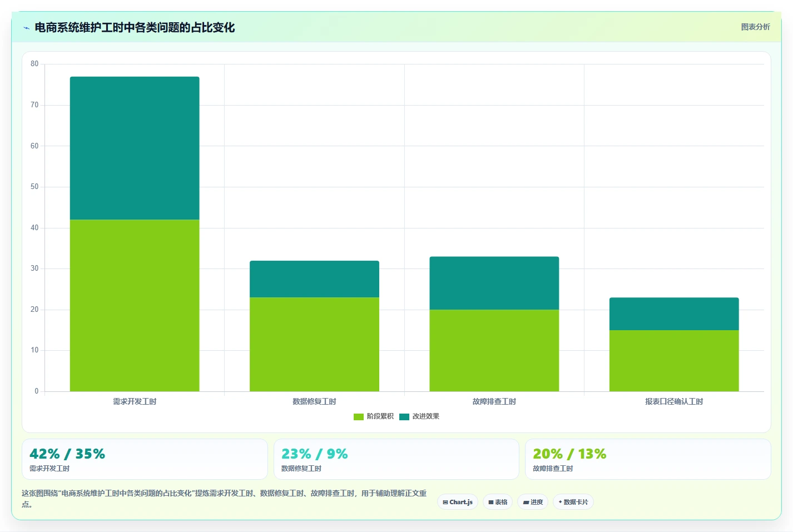Select the 数据卡片 tag
793x532 pixels.
[573, 502]
